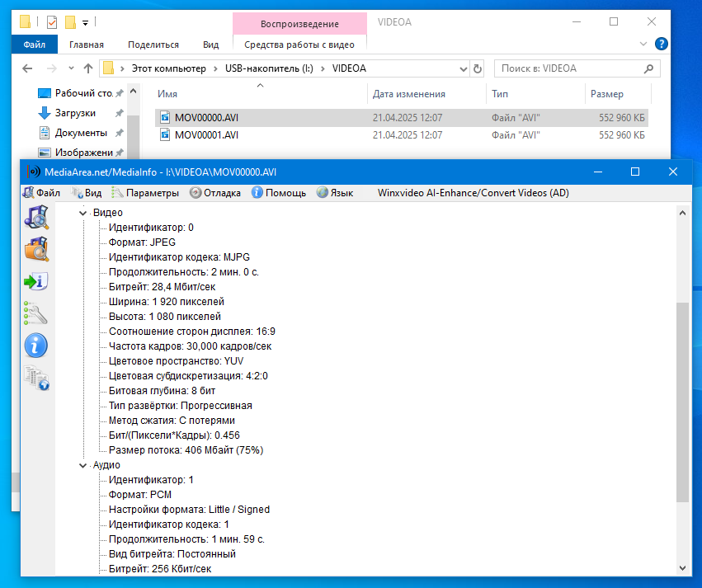Viewport: 702px width, 588px height.
Task: Open the Отладка menu in MediaInfo
Action: tap(215, 193)
